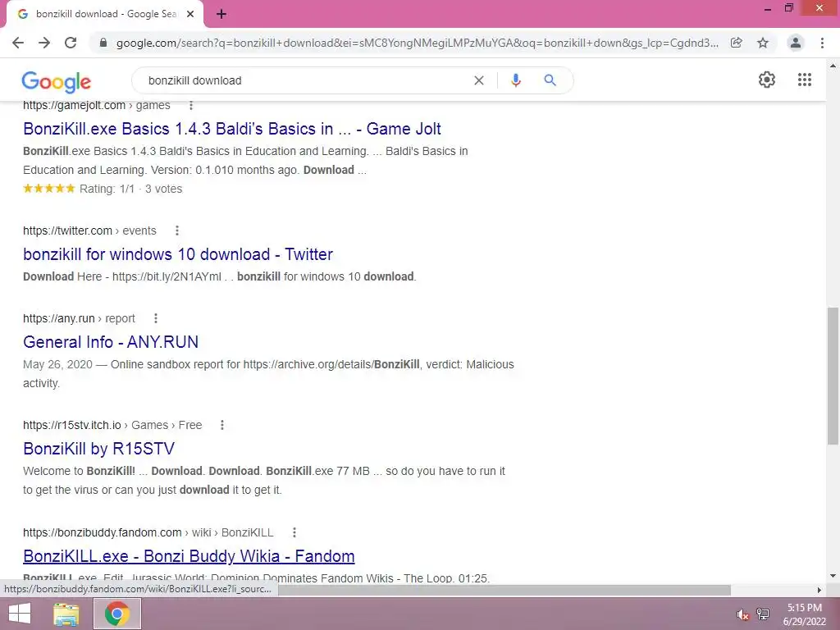
Task: Open Chrome's three-dot menu
Action: [822, 43]
